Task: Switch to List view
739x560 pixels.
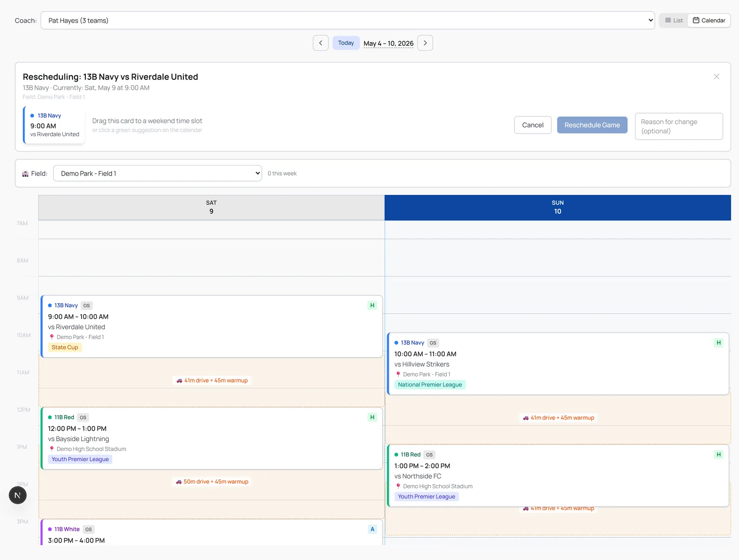Action: click(x=674, y=20)
